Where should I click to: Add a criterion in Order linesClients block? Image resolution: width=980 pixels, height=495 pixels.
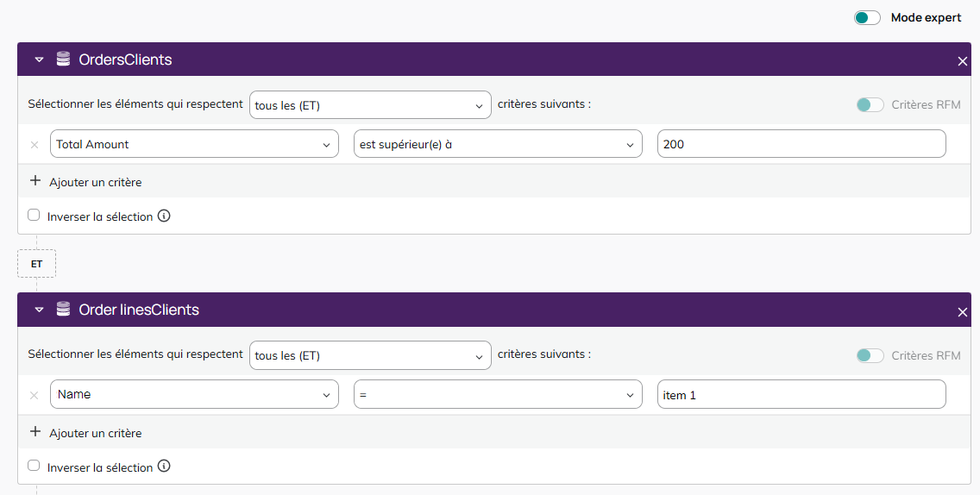[85, 433]
